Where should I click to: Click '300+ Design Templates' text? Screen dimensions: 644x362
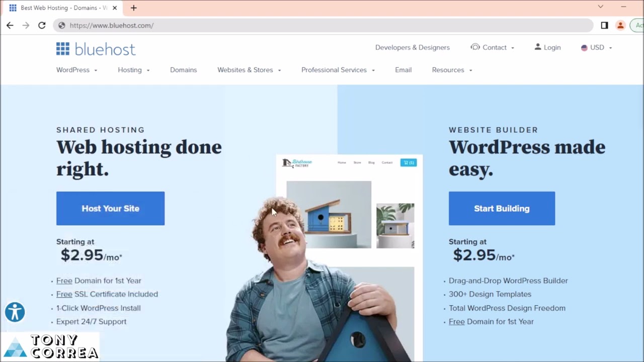click(x=490, y=294)
